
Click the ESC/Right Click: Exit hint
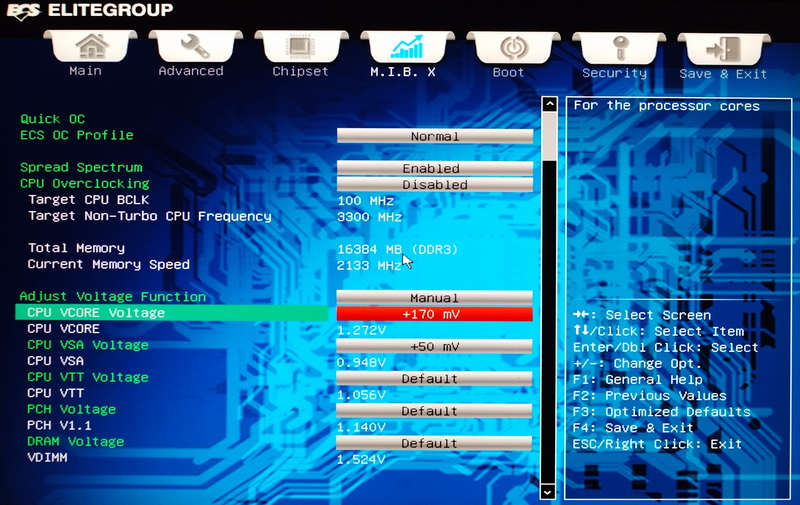coord(657,444)
